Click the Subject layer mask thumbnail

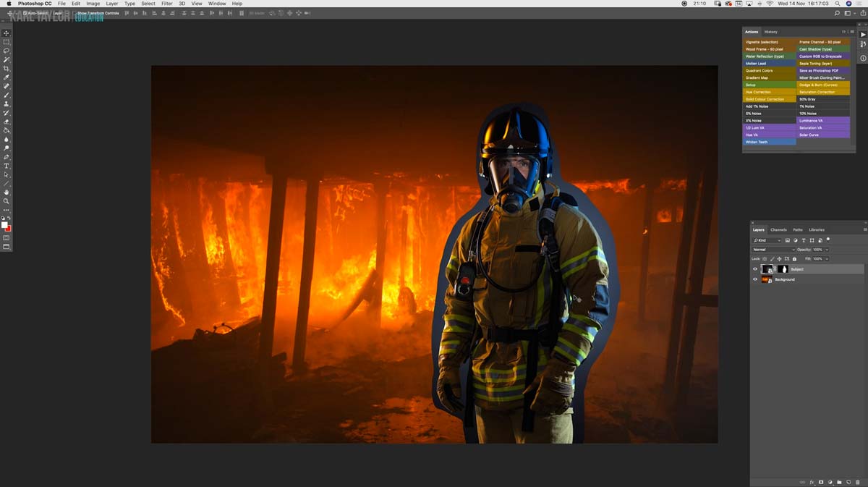(783, 269)
